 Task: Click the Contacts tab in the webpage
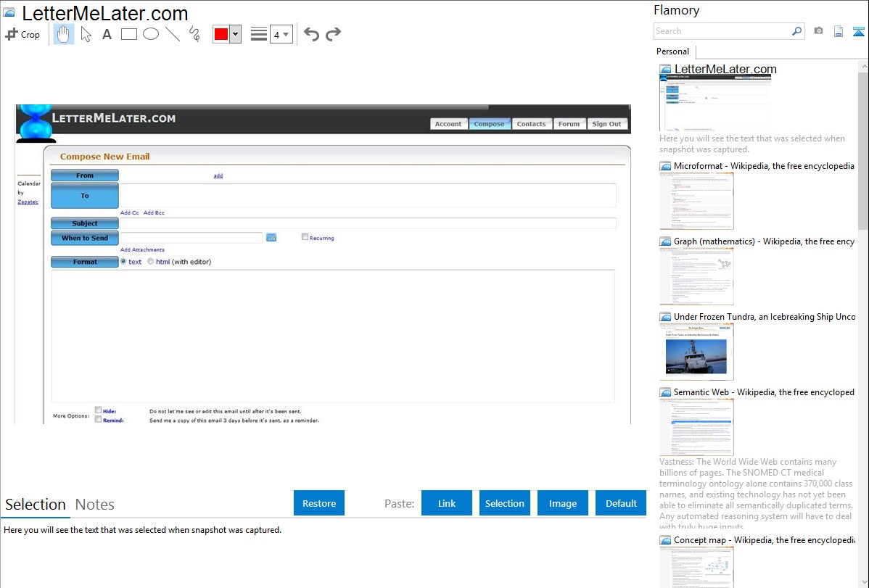(x=531, y=124)
